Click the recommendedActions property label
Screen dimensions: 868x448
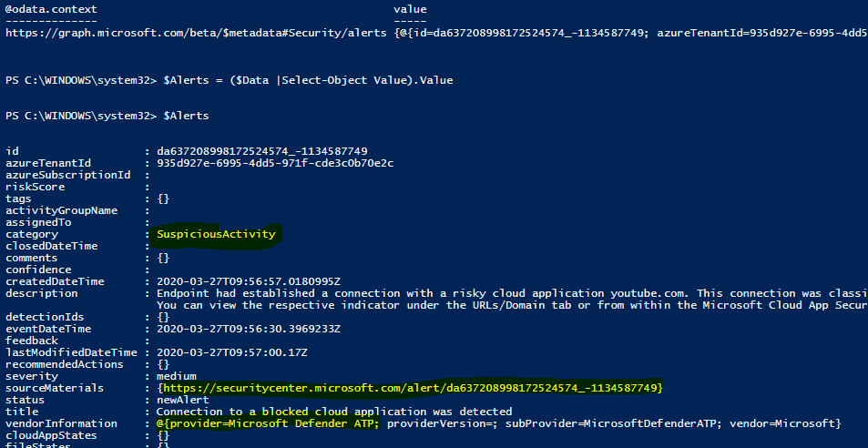click(x=64, y=364)
